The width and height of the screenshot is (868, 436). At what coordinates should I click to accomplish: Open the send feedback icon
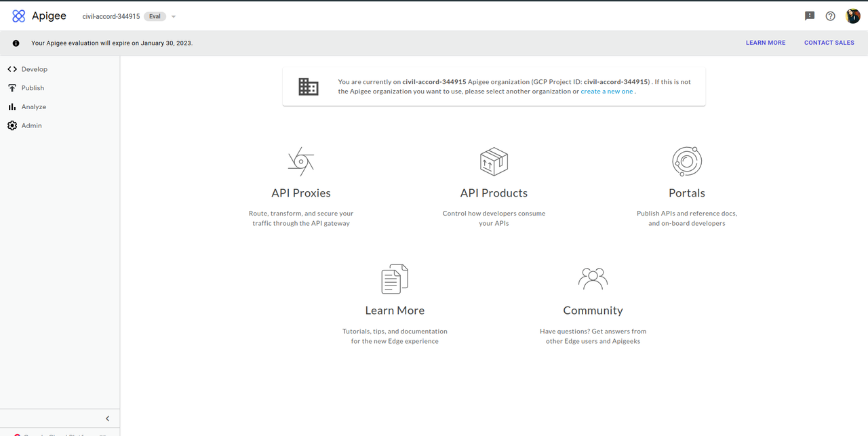click(x=810, y=16)
